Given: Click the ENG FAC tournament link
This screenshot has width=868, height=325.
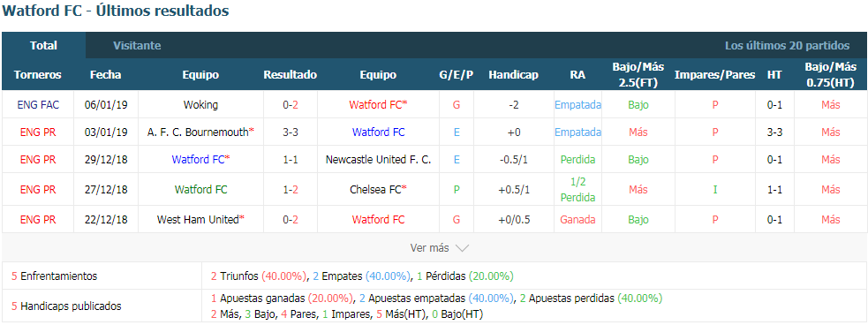Looking at the screenshot, I should click(38, 104).
